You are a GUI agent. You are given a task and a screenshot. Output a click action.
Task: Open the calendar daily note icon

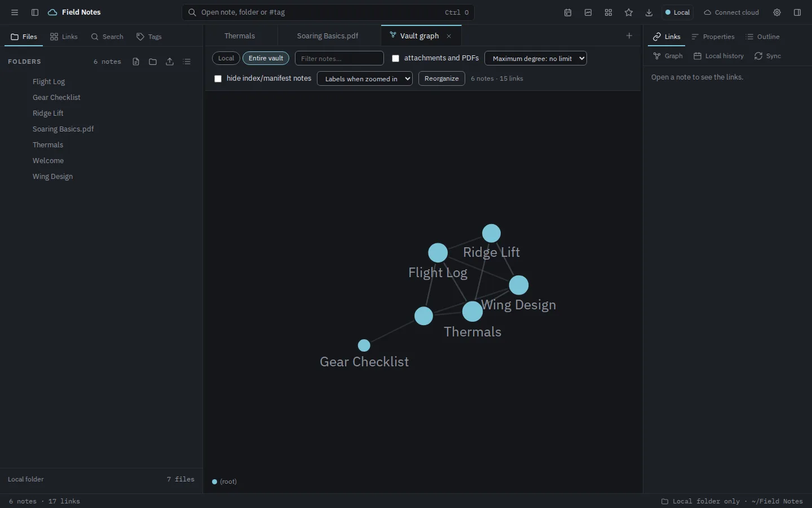pos(568,12)
